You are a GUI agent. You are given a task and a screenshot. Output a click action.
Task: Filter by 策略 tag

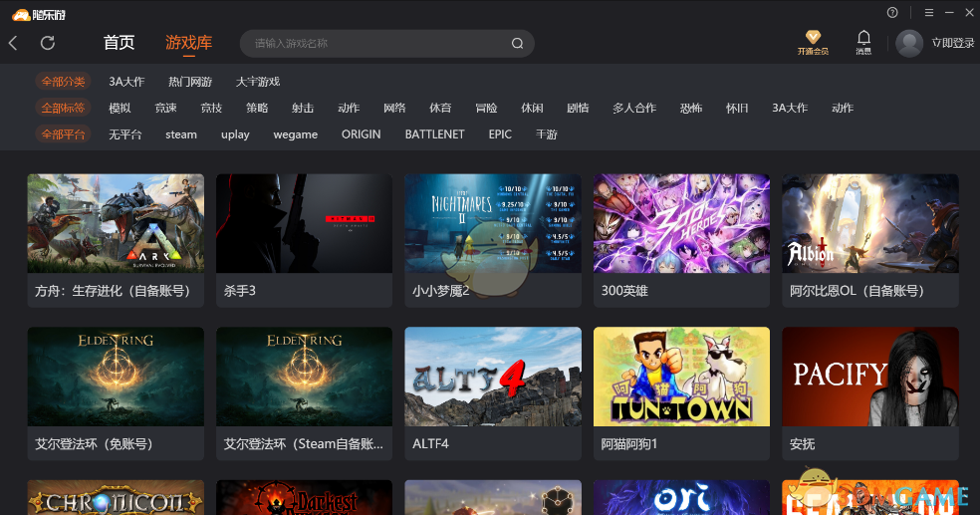tap(257, 109)
